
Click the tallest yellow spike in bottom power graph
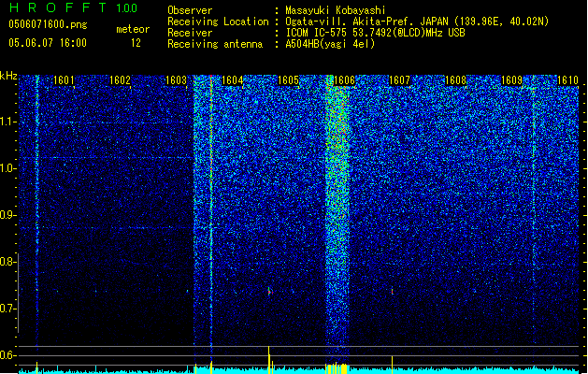tap(269, 360)
